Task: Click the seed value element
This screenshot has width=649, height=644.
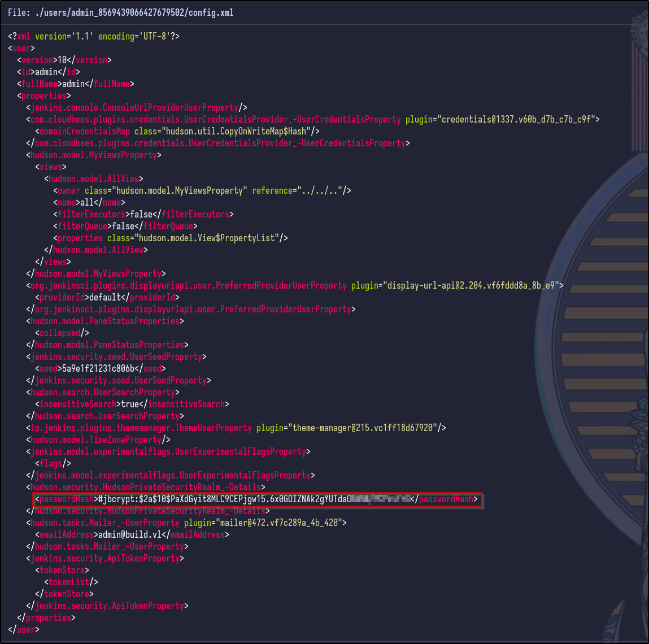Action: [101, 368]
